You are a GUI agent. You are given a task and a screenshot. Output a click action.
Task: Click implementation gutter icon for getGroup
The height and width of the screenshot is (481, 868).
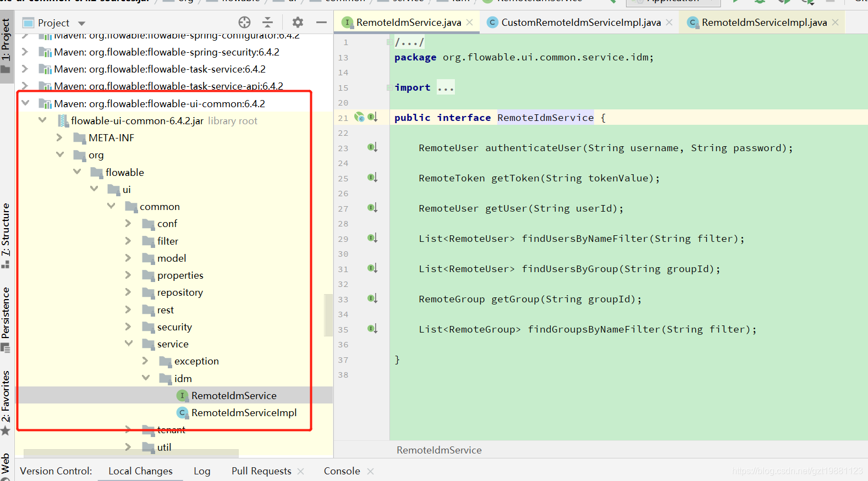tap(372, 298)
